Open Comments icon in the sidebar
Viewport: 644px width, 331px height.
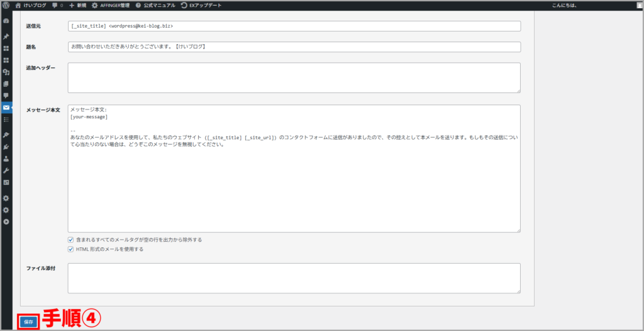click(6, 96)
